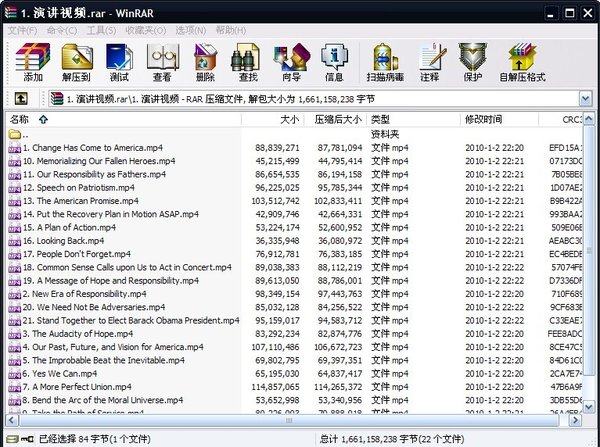Go up one level with arrow button

tap(21, 99)
